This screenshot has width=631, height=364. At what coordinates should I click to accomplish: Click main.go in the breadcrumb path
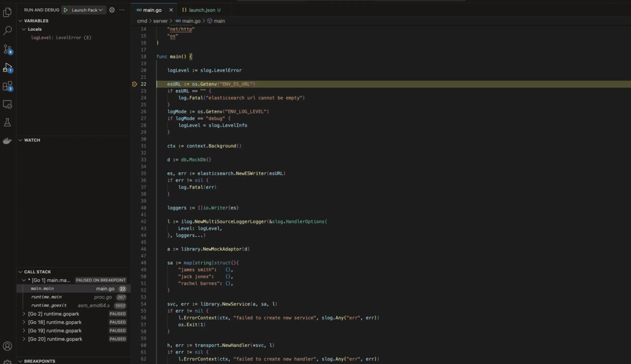(191, 21)
